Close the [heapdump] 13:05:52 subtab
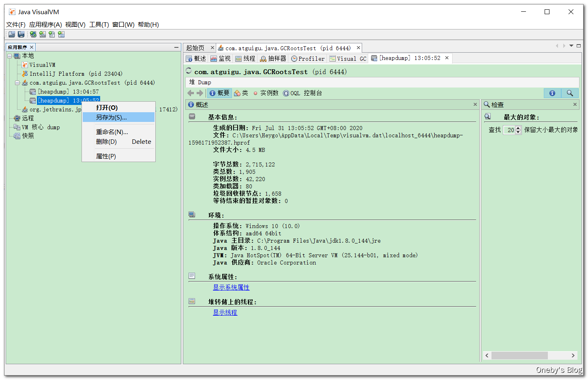Screen dimensions: 588x380 coord(447,58)
